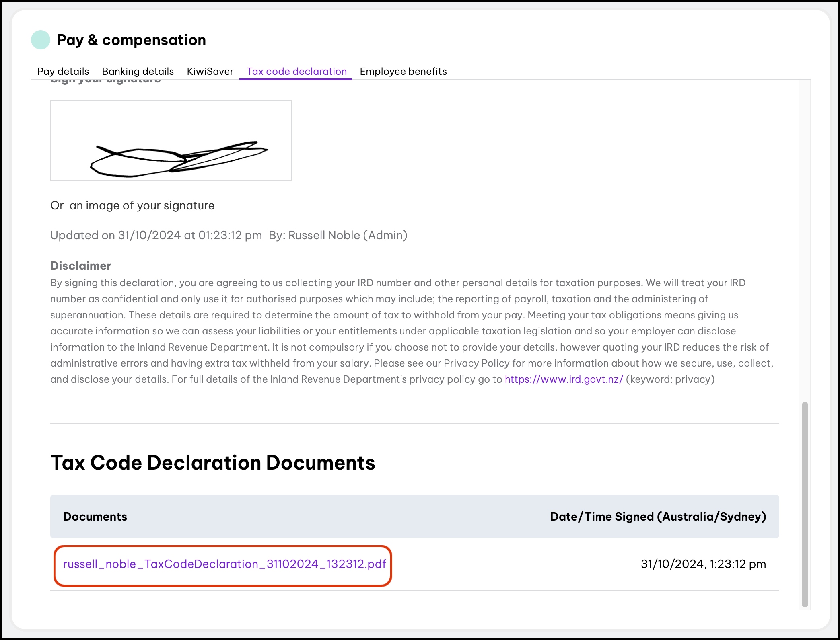The image size is (840, 640).
Task: Click the Disclaimer heading text
Action: [x=81, y=266]
